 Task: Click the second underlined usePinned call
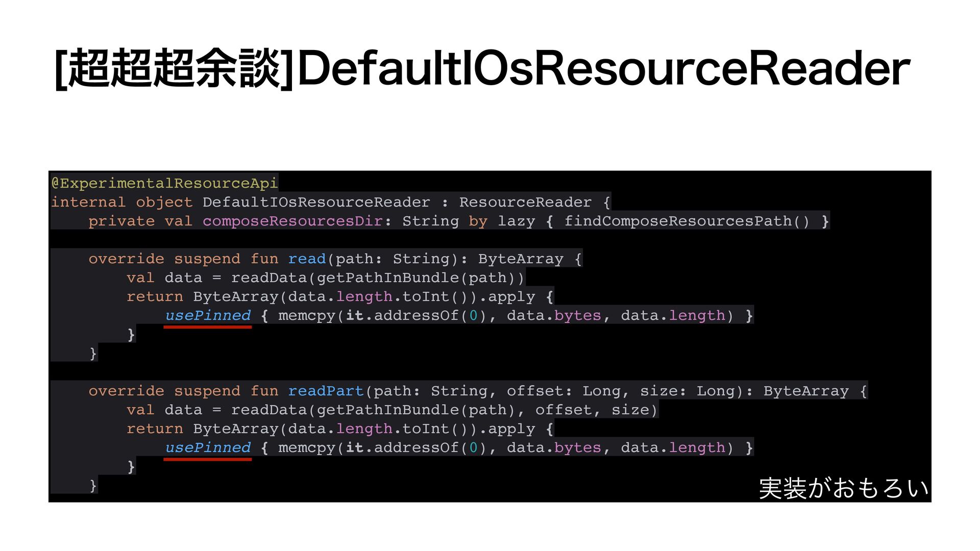pos(208,447)
